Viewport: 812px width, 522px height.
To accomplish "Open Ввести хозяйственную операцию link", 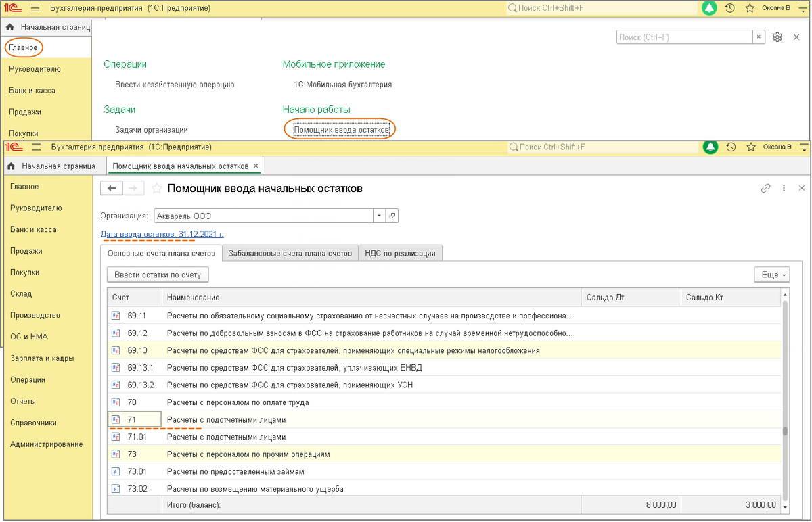I will 175,85.
